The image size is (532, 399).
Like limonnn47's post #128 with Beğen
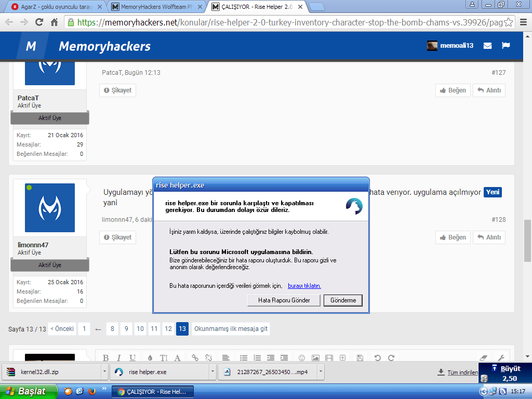coord(453,237)
